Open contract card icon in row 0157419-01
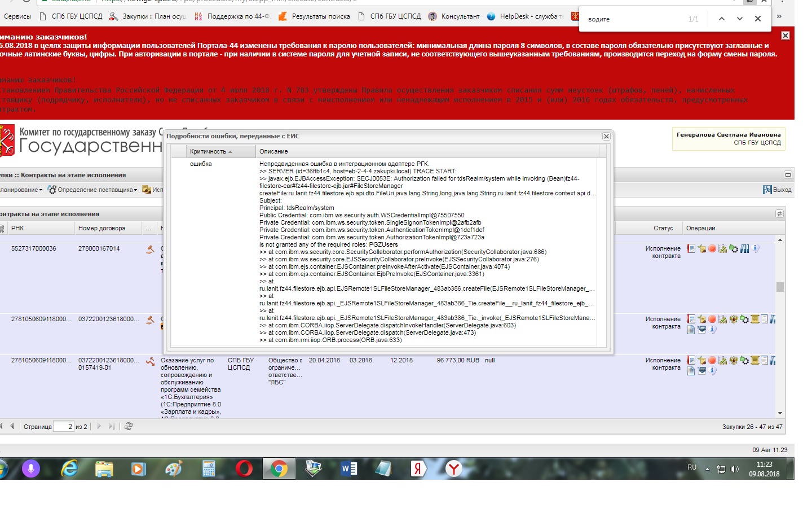Screen dimensions: 812x508 click(x=691, y=360)
